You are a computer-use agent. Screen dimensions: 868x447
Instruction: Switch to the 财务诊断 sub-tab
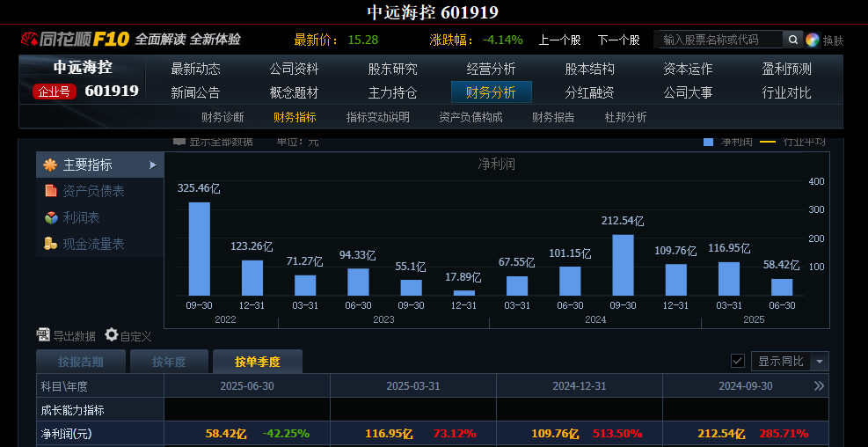tap(222, 117)
